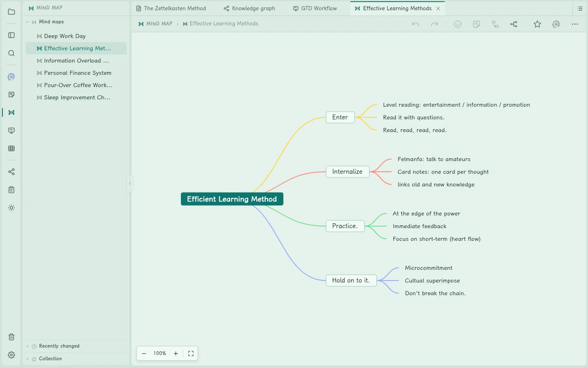Switch to the GTD Workflow tab
Image resolution: width=588 pixels, height=368 pixels.
pyautogui.click(x=315, y=9)
